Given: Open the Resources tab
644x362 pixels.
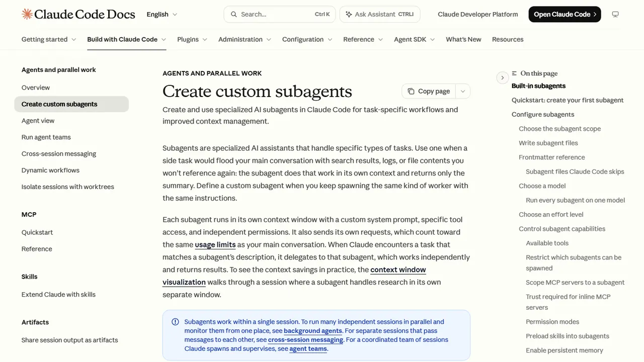Looking at the screenshot, I should pos(508,39).
